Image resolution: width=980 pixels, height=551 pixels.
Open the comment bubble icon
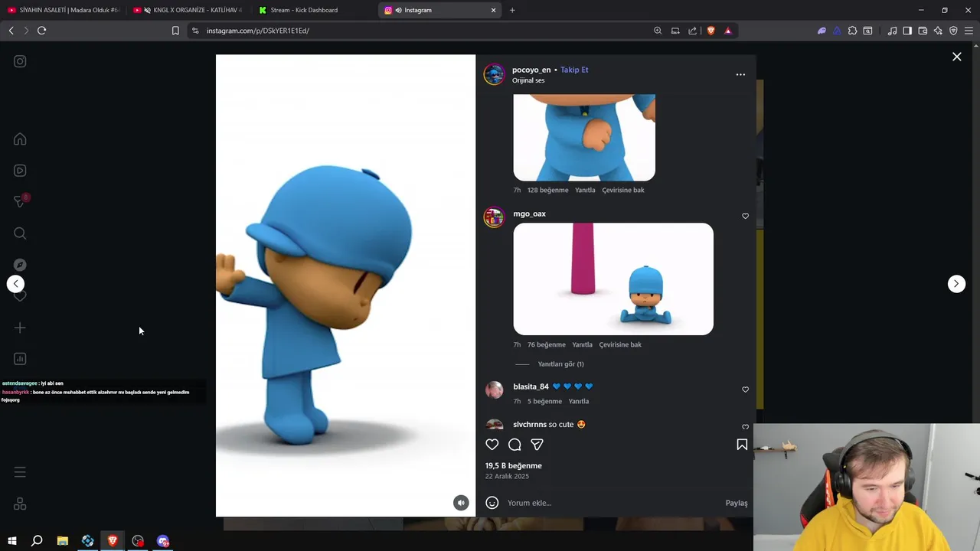point(514,445)
